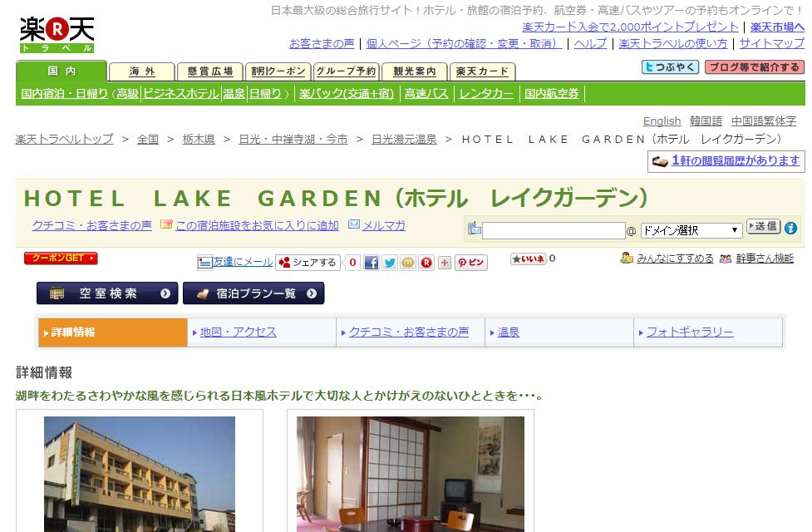Click the favorite icon beside この宿泊施設をお気に入りに追加
This screenshot has width=812, height=532.
tap(166, 224)
